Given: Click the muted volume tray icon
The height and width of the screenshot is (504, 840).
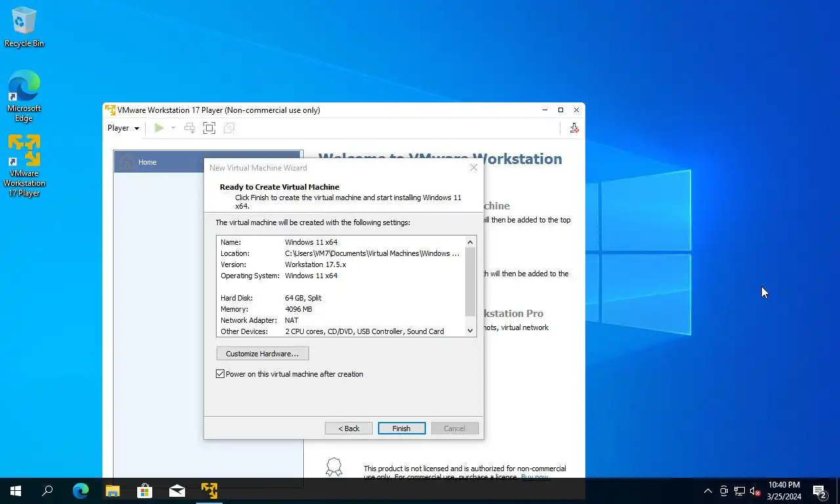Looking at the screenshot, I should coord(755,491).
